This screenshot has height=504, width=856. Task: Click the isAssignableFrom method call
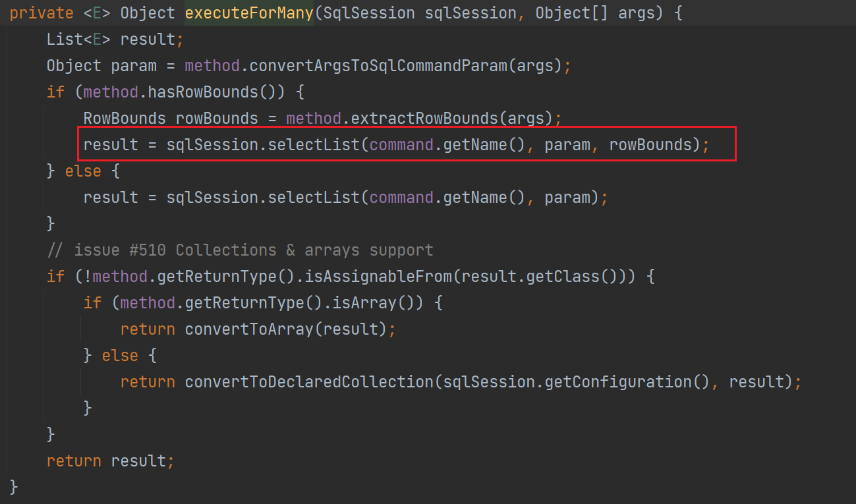point(382,277)
